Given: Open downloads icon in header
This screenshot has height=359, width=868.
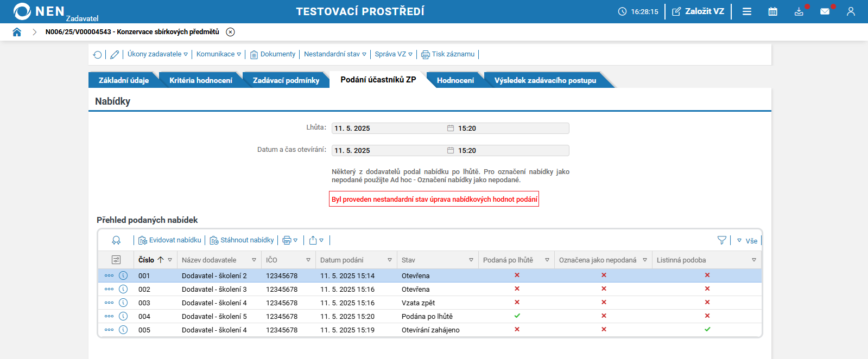Looking at the screenshot, I should [799, 11].
